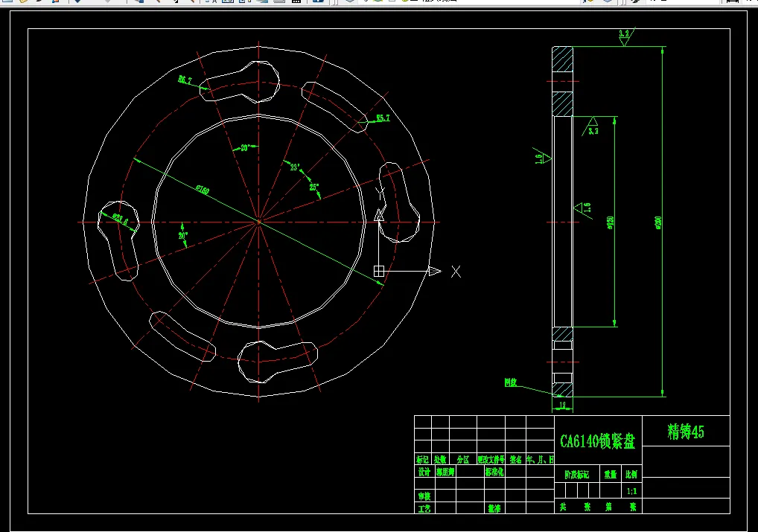Image resolution: width=758 pixels, height=532 pixels.
Task: Pick the 25° angle dimension
Action: (314, 187)
